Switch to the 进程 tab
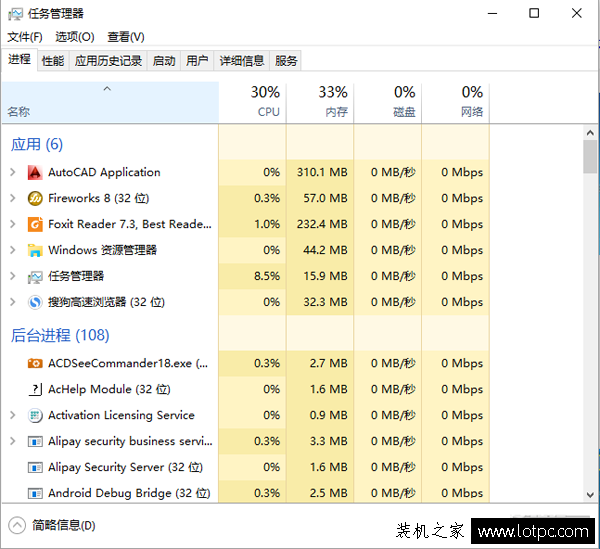This screenshot has height=549, width=600. tap(20, 59)
